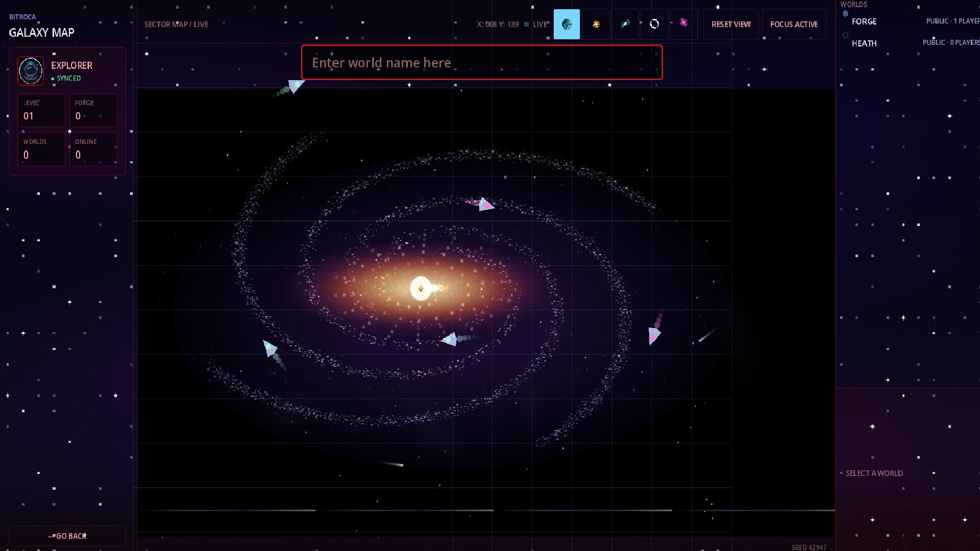Click the Explorer avatar portrait
Viewport: 980px width, 551px height.
pos(31,70)
